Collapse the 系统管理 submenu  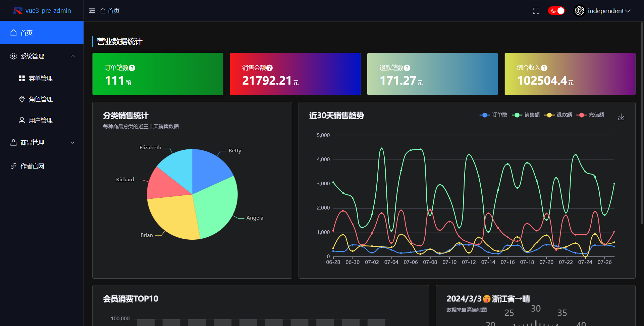(42, 56)
